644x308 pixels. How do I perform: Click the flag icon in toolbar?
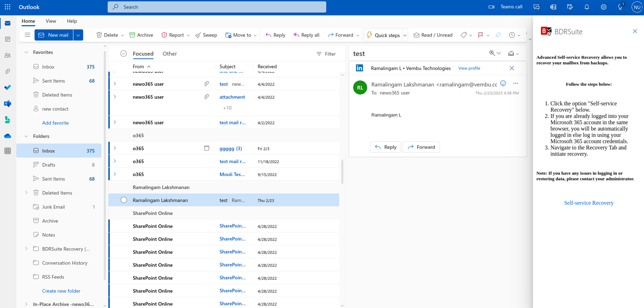coord(480,35)
